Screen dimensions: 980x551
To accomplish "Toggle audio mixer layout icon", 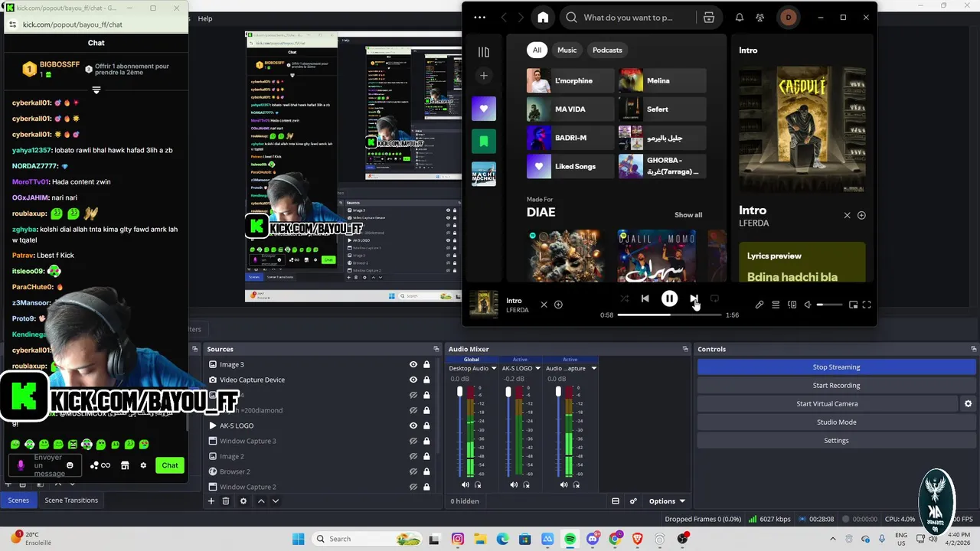I will pyautogui.click(x=615, y=501).
